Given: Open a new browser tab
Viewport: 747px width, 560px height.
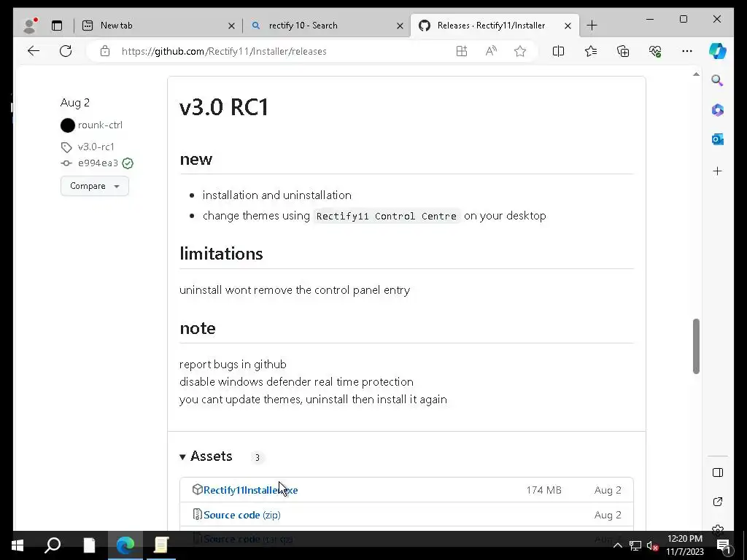Looking at the screenshot, I should pyautogui.click(x=592, y=26).
